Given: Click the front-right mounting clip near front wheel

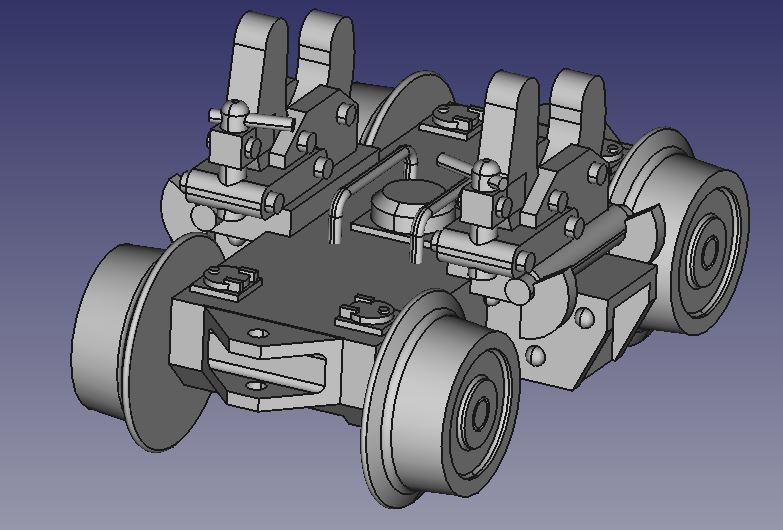Looking at the screenshot, I should 365,312.
